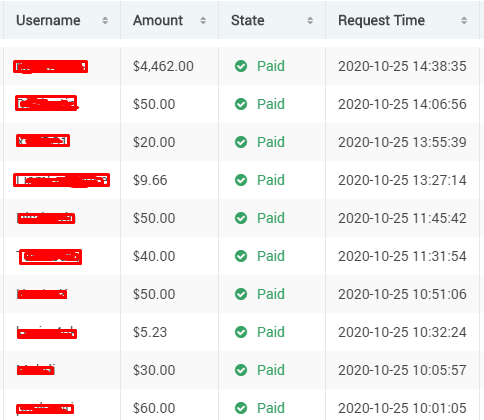
Task: Click Paid status for 10:51:06 request
Action: pyautogui.click(x=271, y=294)
